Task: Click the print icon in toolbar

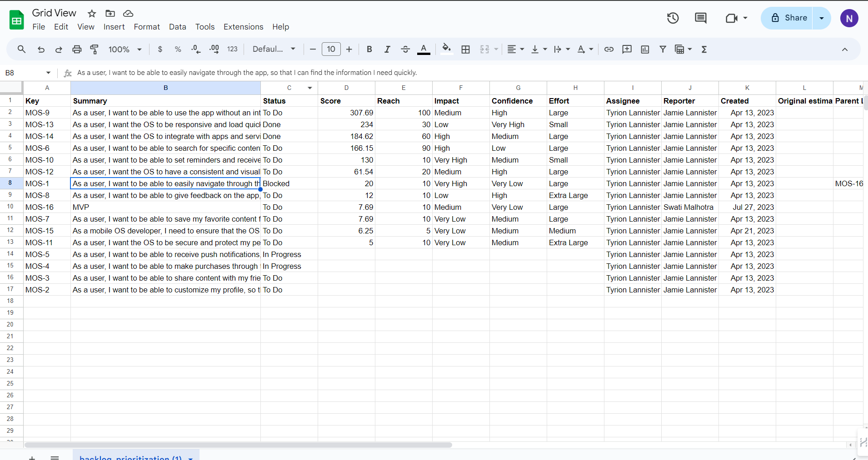Action: pyautogui.click(x=77, y=49)
